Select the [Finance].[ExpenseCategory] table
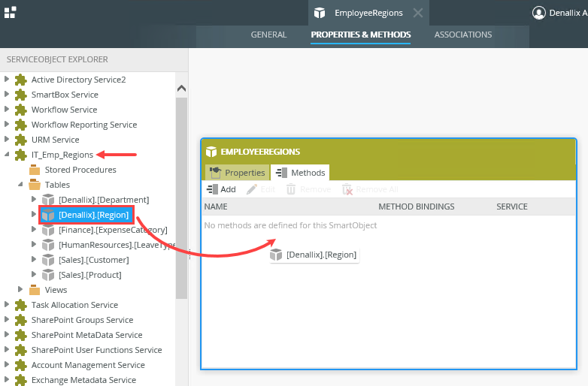 click(113, 230)
